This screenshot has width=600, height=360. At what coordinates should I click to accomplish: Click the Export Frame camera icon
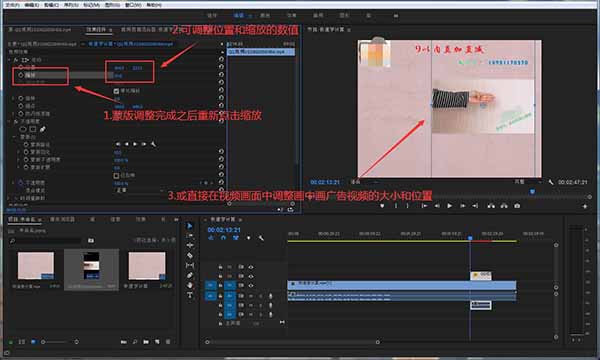point(517,206)
